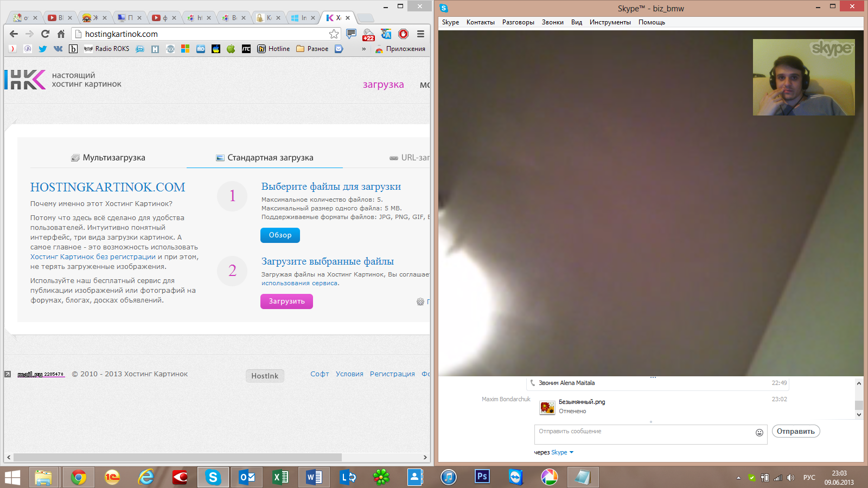Image resolution: width=868 pixels, height=488 pixels.
Task: Open the chat bubble extension in Chrome toolbar
Action: pyautogui.click(x=352, y=34)
